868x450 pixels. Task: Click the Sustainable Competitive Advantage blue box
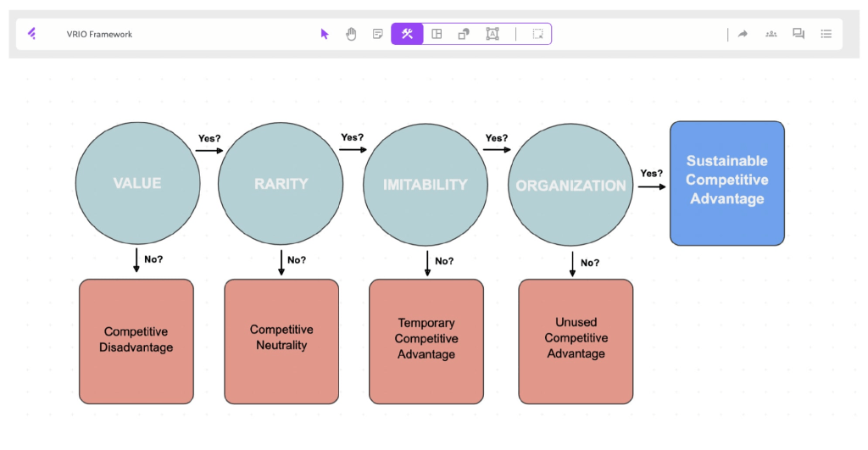(x=726, y=182)
